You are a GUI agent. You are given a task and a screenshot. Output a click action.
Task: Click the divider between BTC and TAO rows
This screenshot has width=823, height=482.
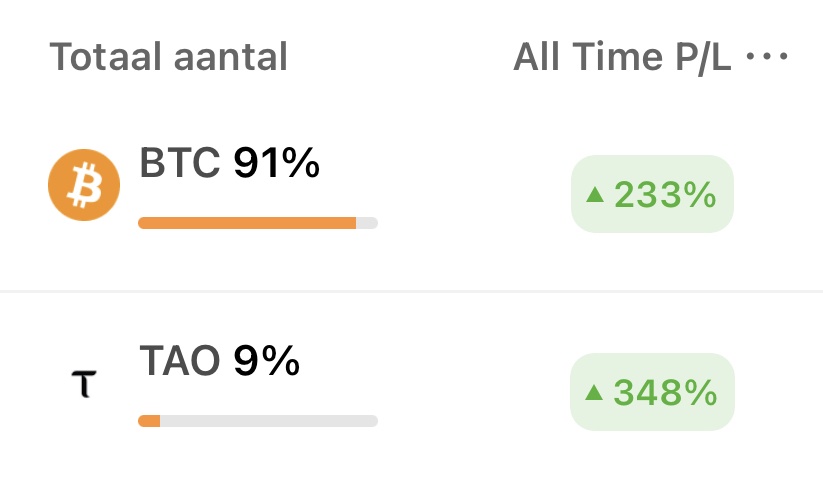click(x=411, y=291)
